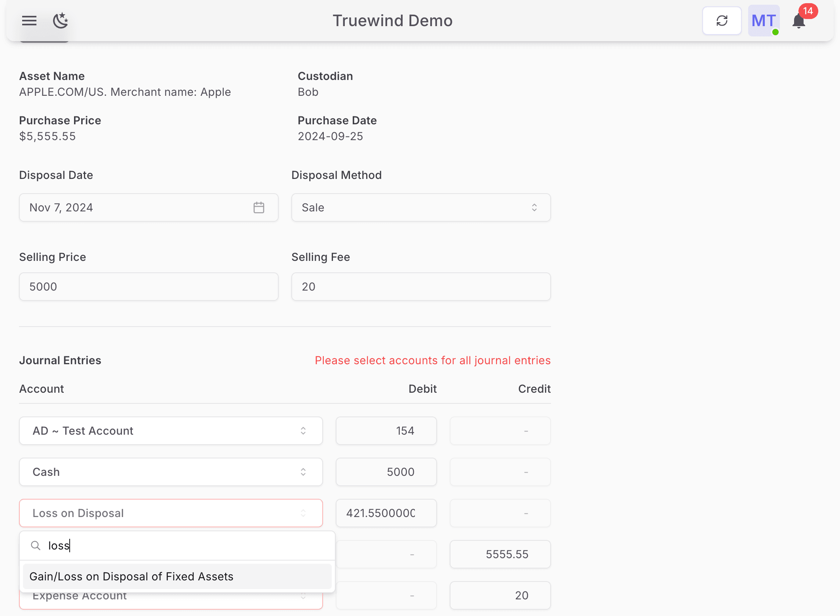Click the Journal Entries heading

point(60,360)
